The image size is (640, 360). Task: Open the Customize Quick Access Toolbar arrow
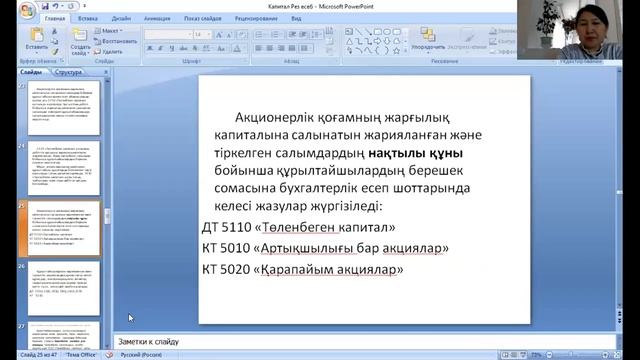pos(84,6)
